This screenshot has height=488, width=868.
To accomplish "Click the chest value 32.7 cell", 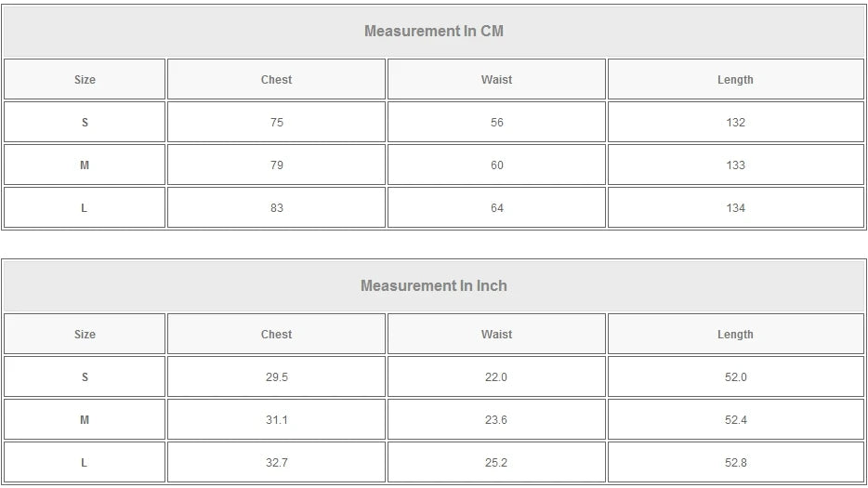I will tap(276, 463).
